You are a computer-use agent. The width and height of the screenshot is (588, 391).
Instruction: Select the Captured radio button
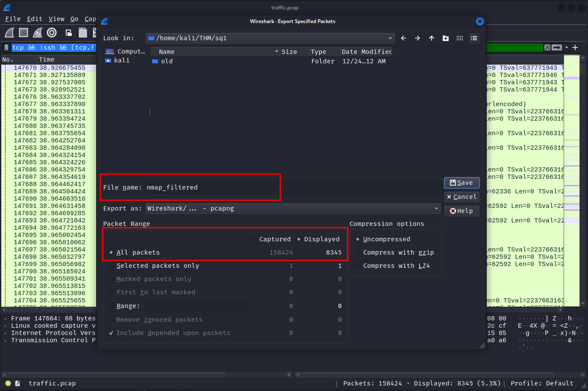(254, 239)
